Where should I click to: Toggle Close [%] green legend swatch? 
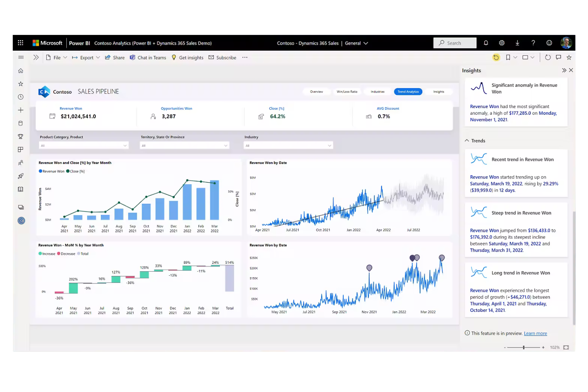click(x=68, y=171)
